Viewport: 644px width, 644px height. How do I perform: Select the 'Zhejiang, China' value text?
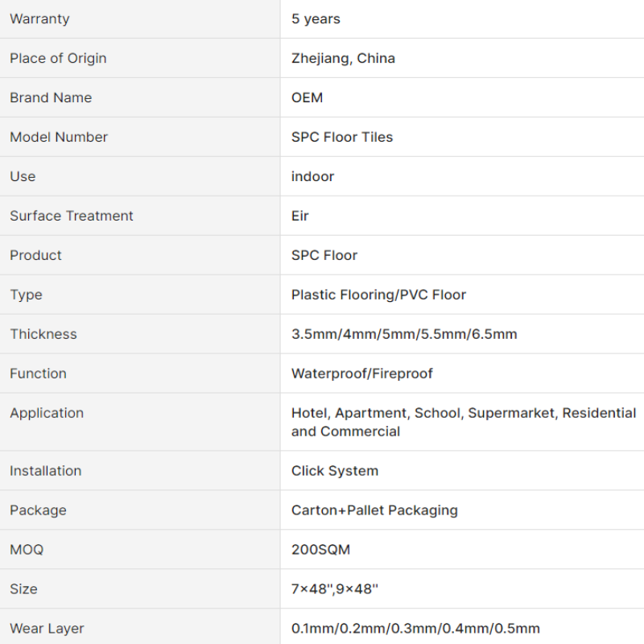(x=343, y=58)
